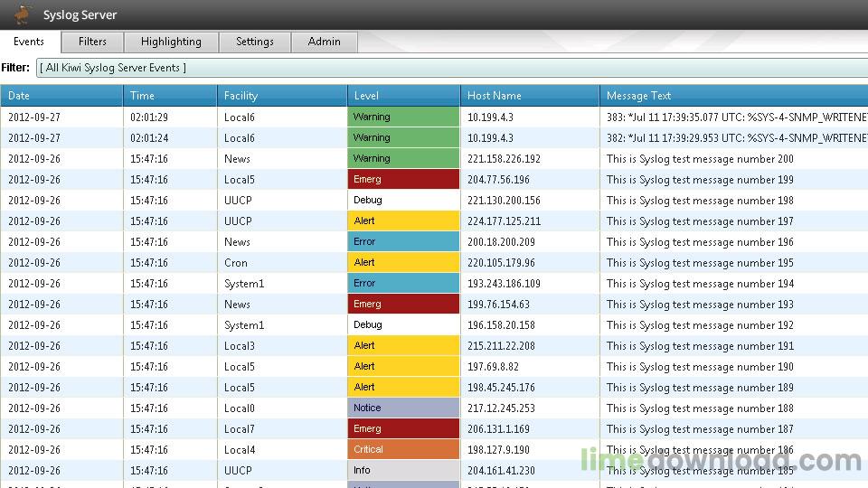The height and width of the screenshot is (488, 868).
Task: Click the Debug level cell for message 192
Action: (403, 324)
